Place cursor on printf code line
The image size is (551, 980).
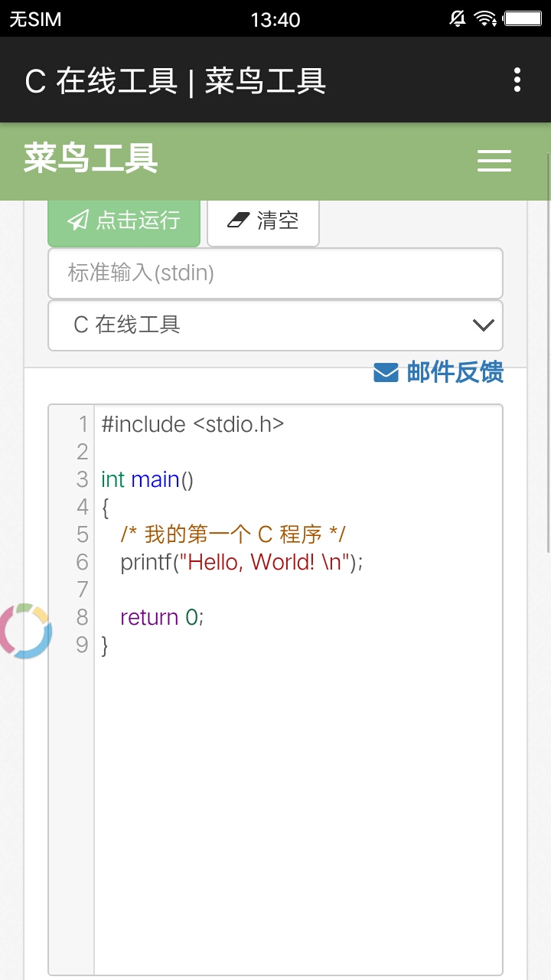[x=242, y=562]
